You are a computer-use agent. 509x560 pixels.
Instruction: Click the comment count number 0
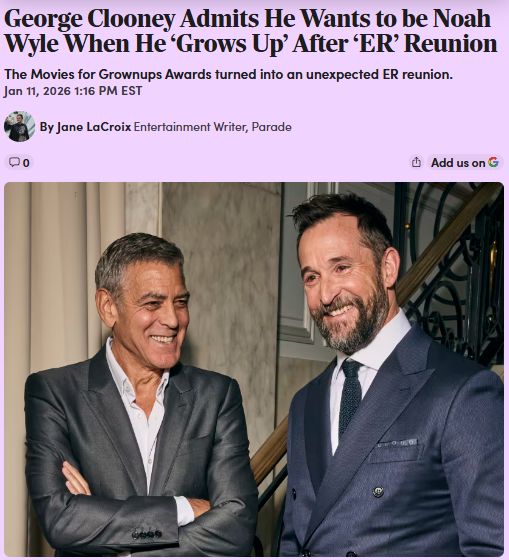(x=26, y=163)
